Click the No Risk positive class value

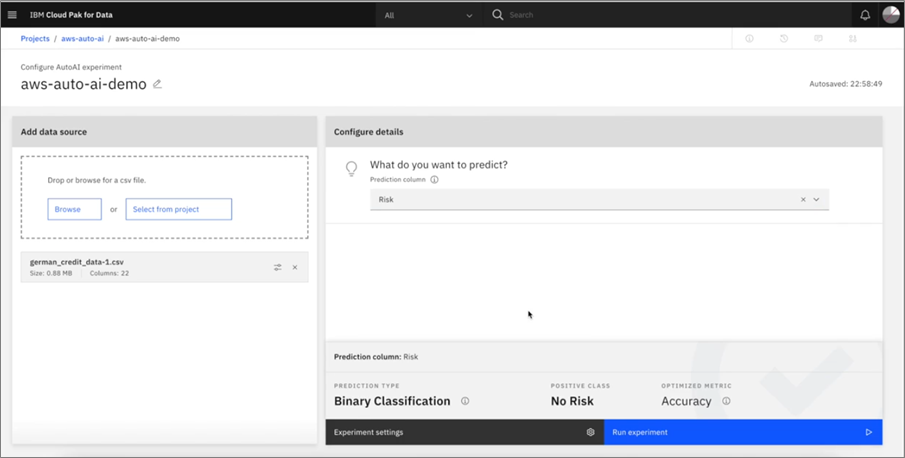(x=572, y=401)
